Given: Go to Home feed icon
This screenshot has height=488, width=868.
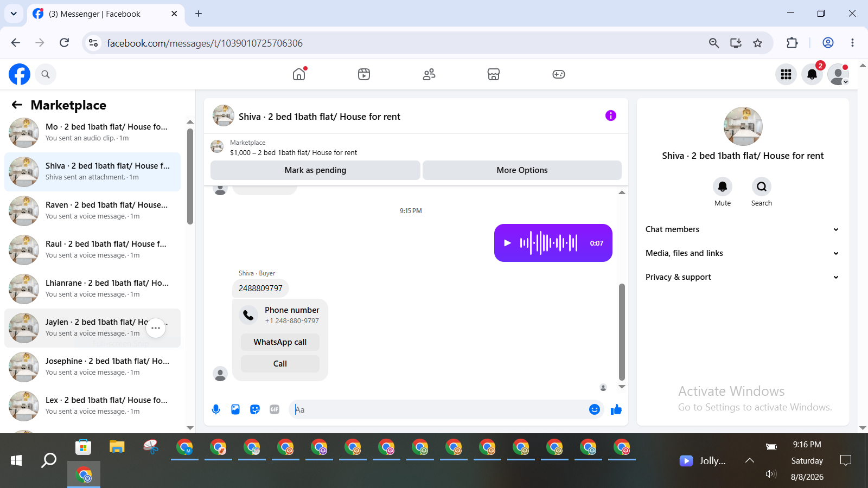Looking at the screenshot, I should pos(299,74).
